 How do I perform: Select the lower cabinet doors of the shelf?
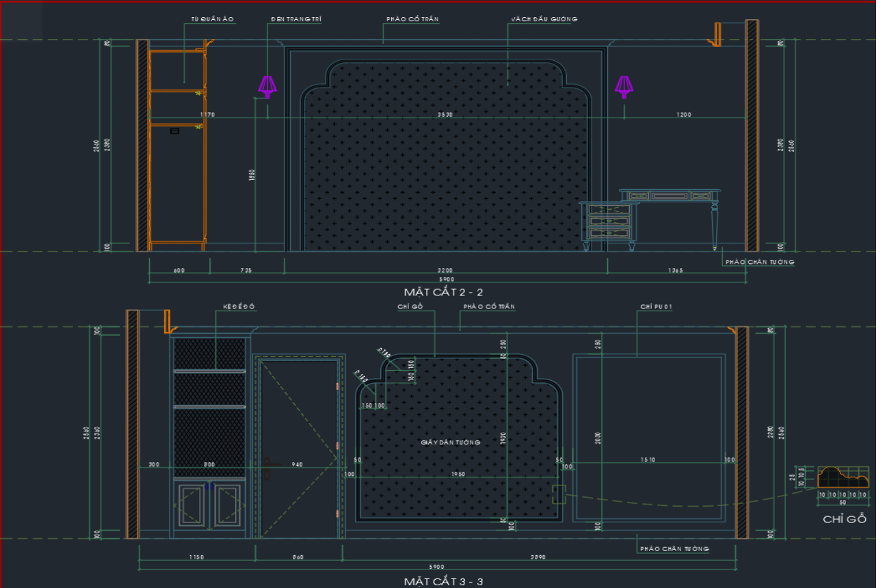coord(209,505)
